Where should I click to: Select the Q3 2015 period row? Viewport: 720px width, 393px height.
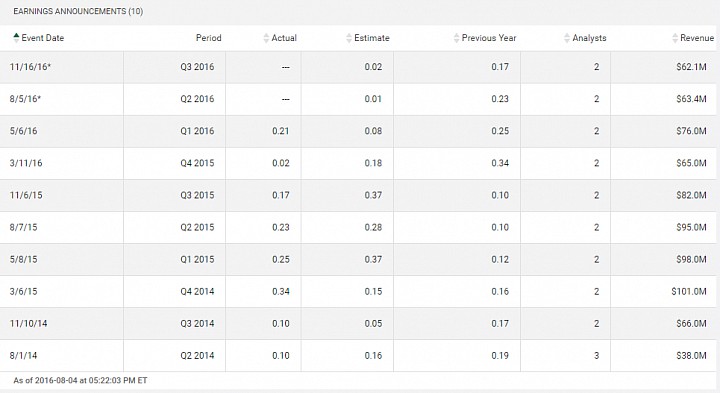tap(360, 196)
